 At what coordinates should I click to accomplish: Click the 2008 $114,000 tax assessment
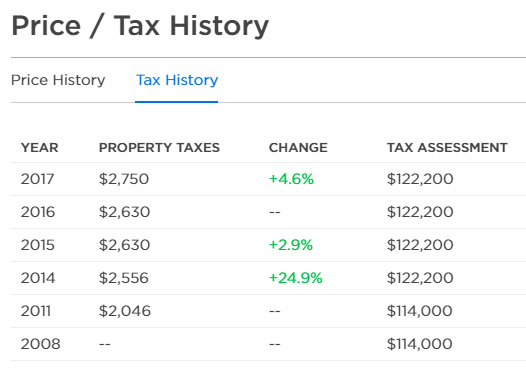(420, 344)
